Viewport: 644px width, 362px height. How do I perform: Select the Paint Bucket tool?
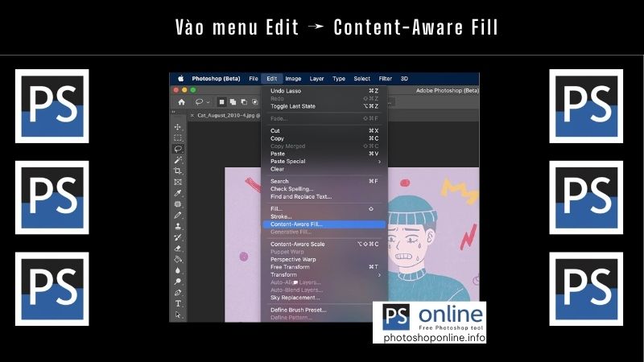[178, 259]
